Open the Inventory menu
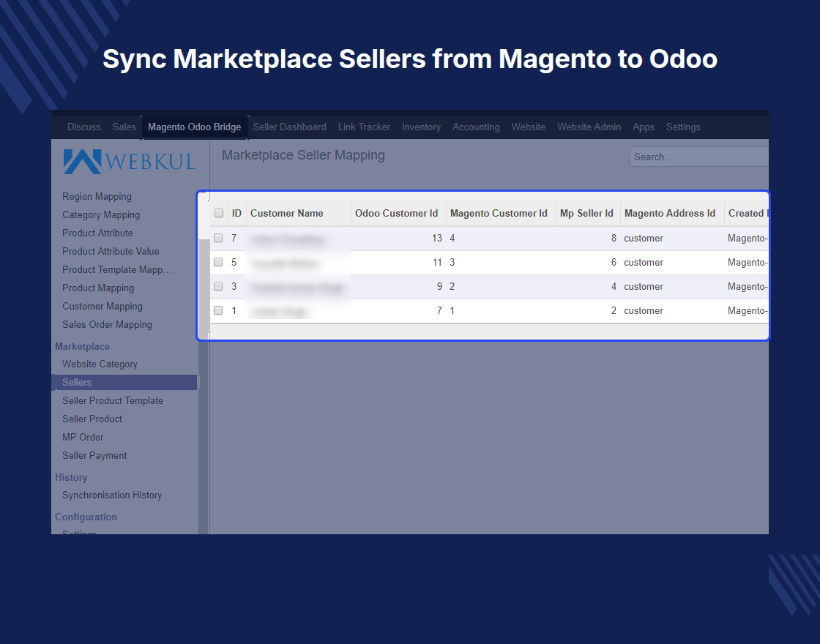The height and width of the screenshot is (644, 820). coord(421,127)
